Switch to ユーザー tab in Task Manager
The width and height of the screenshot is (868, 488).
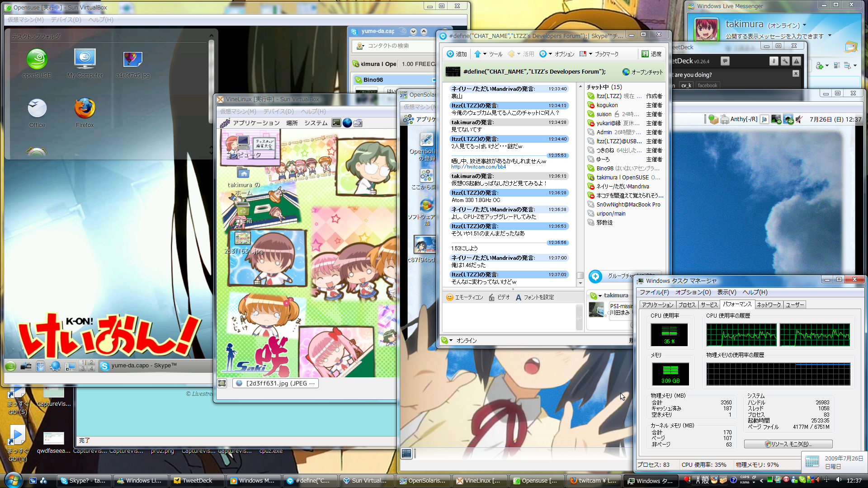point(794,305)
